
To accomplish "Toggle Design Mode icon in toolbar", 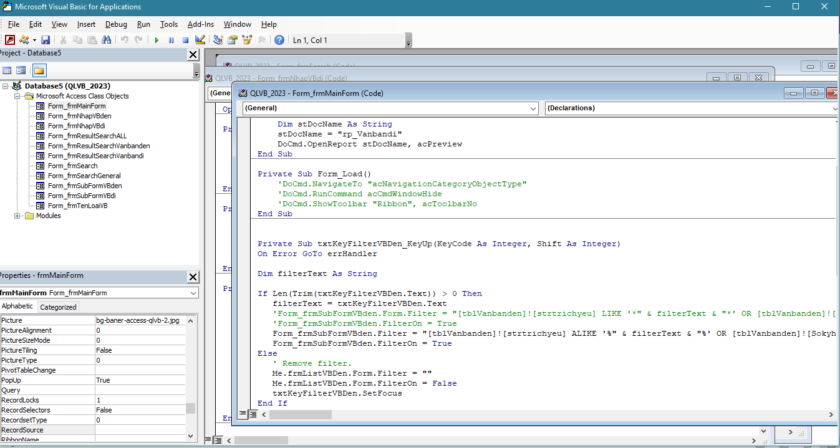I will [x=200, y=40].
